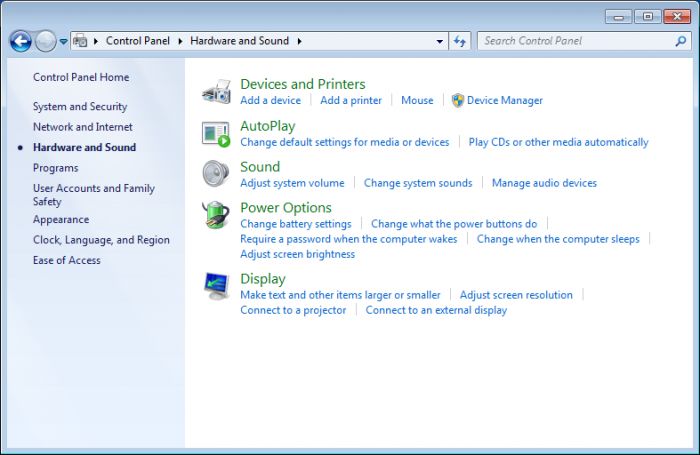The height and width of the screenshot is (455, 700).
Task: Open Control Panel Home
Action: [x=81, y=77]
